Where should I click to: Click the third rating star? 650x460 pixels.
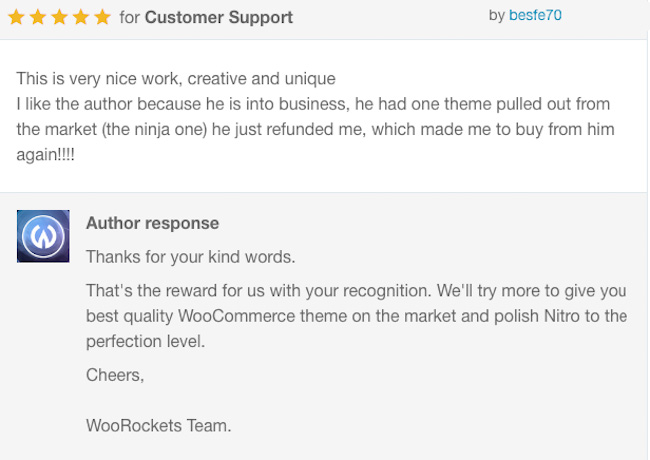(x=59, y=17)
